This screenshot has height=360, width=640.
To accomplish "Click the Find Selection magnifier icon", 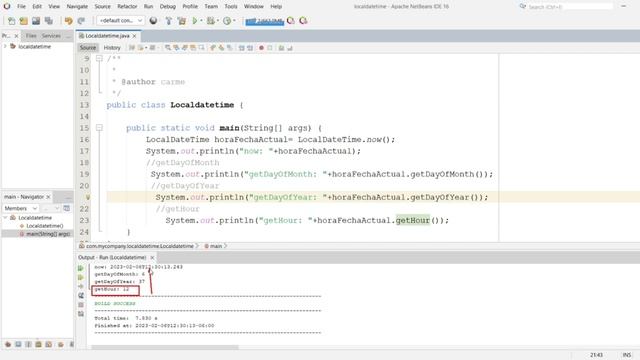I will pyautogui.click(x=168, y=48).
